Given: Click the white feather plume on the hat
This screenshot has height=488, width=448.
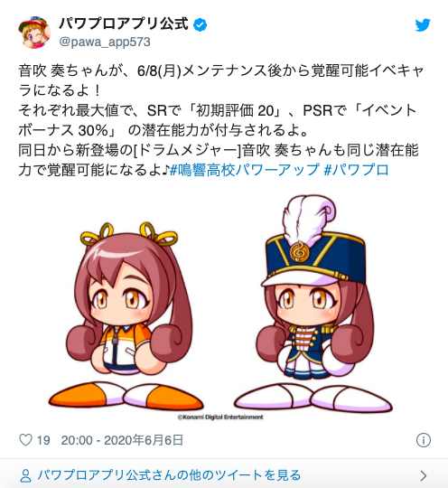Looking at the screenshot, I should pos(308,218).
